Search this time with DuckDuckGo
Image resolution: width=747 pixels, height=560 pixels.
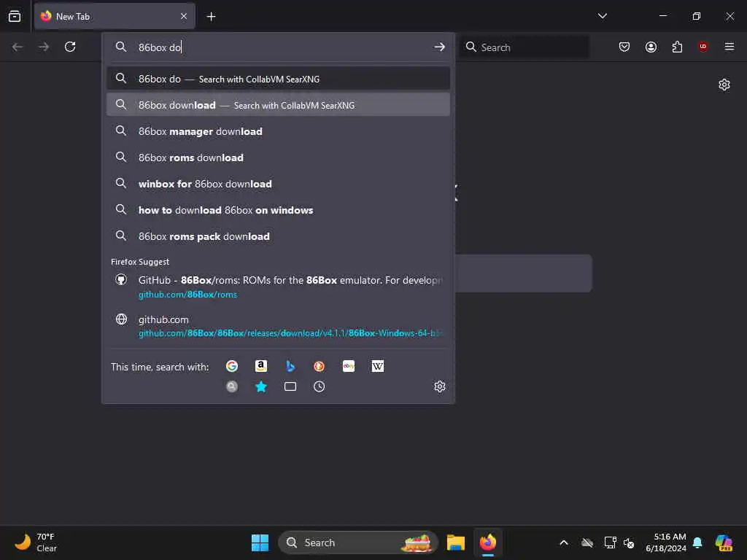[x=320, y=366]
